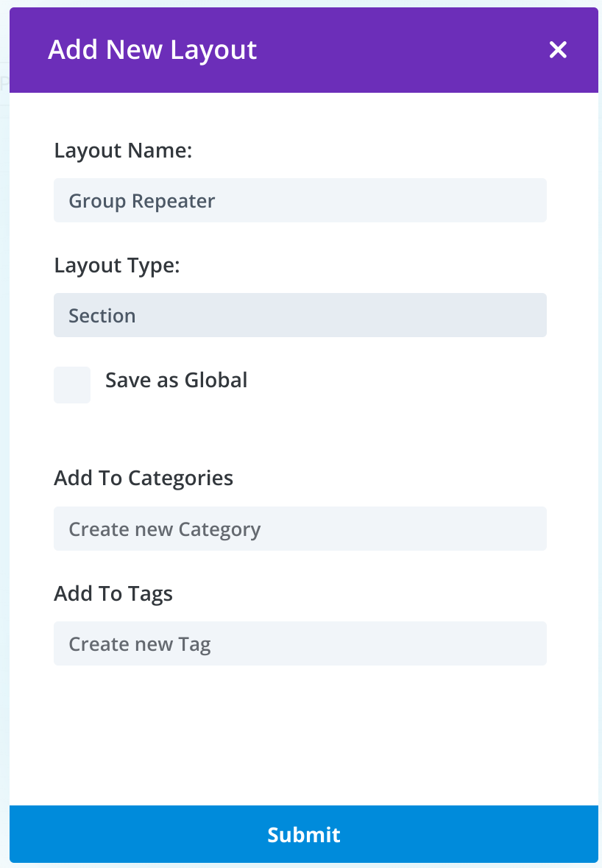Click the "Add New Layout" title text
Screen dimensions: 602x868
[152, 50]
